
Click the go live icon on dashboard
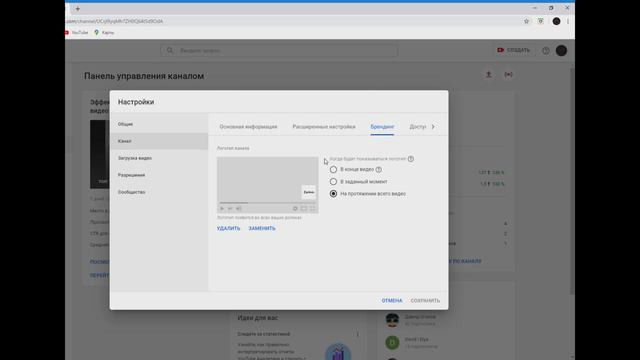point(508,75)
